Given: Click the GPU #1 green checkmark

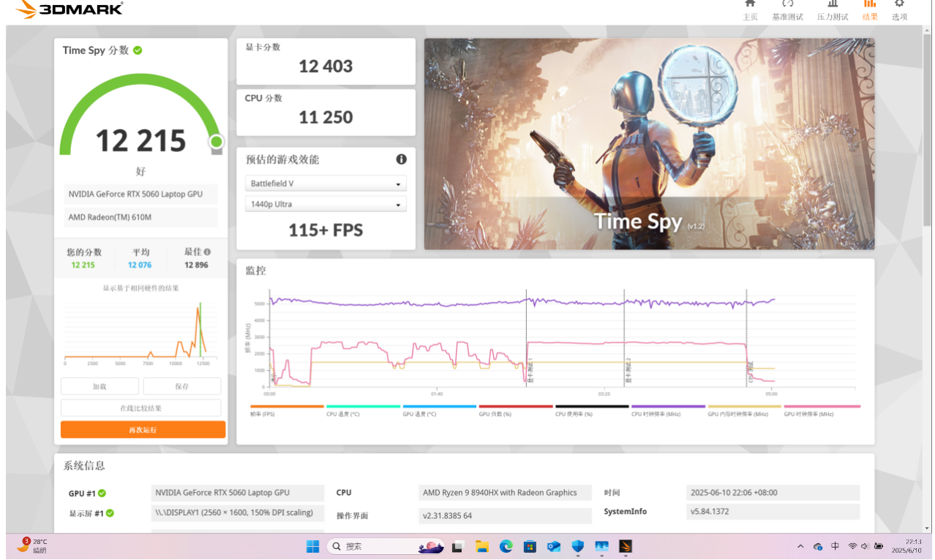Looking at the screenshot, I should tap(102, 493).
